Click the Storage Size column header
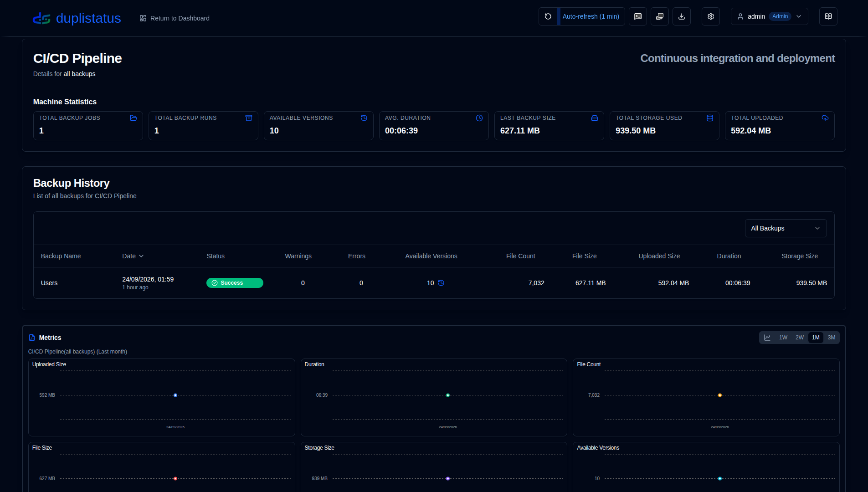Screen dimensions: 868x492 [800, 256]
